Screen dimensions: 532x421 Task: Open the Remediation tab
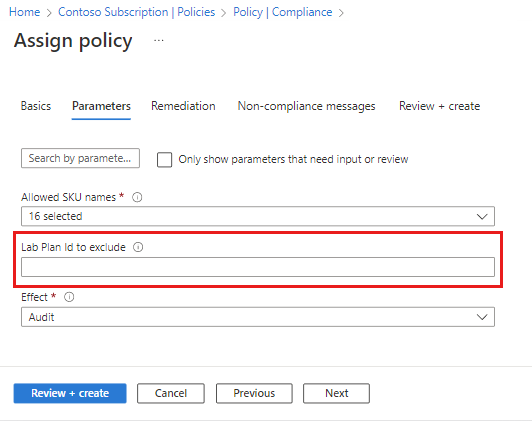point(183,106)
